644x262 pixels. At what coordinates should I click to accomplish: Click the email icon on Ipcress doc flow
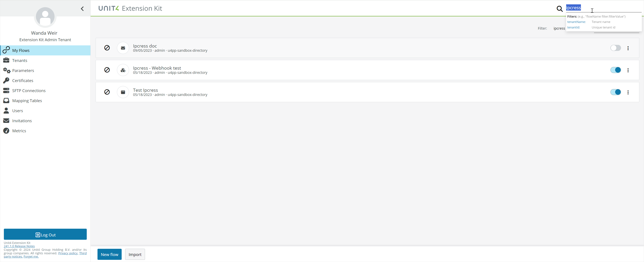point(123,48)
